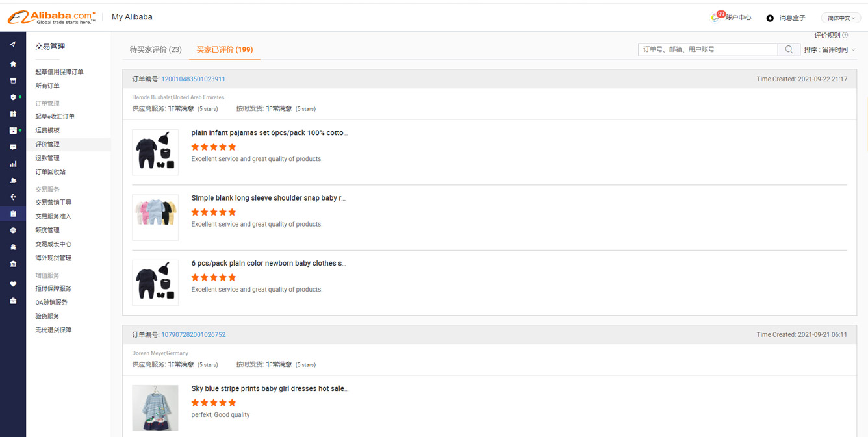Click the bar chart analytics sidebar icon
Viewport: 868px width, 437px height.
point(13,164)
